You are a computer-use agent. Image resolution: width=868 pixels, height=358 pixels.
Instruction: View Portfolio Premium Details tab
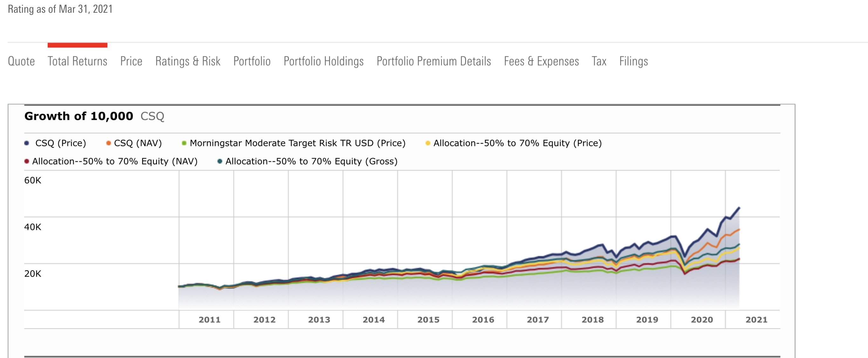(434, 61)
